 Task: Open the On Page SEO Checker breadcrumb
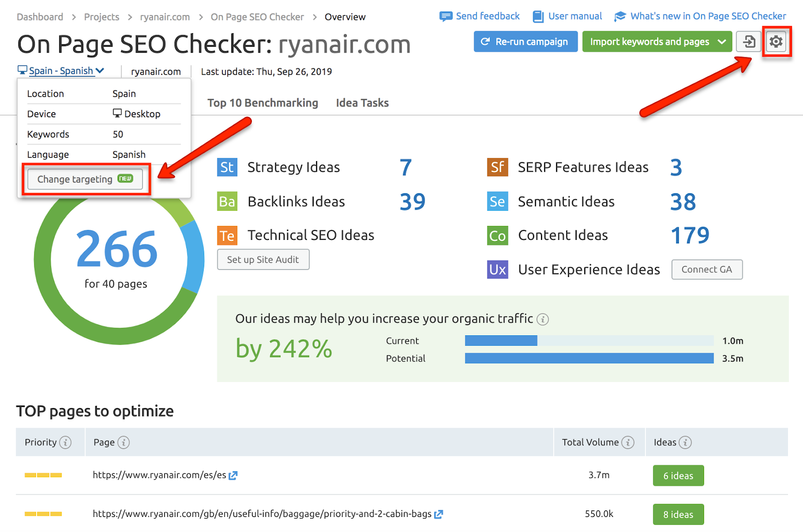coord(257,17)
